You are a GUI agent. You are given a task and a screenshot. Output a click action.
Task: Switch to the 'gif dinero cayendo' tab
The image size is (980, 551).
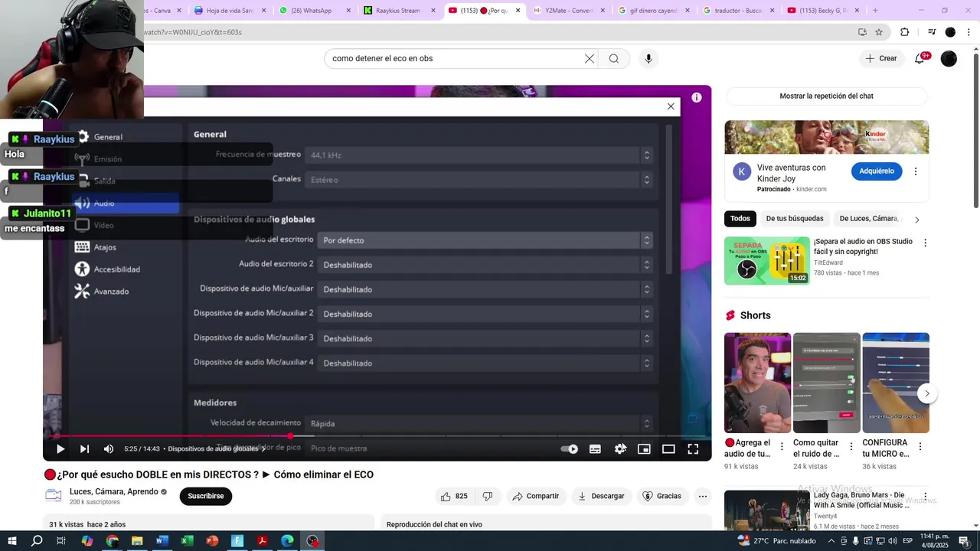pos(653,11)
